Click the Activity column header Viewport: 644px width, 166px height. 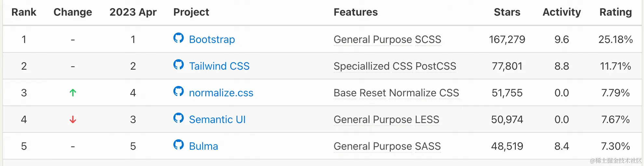(x=561, y=12)
